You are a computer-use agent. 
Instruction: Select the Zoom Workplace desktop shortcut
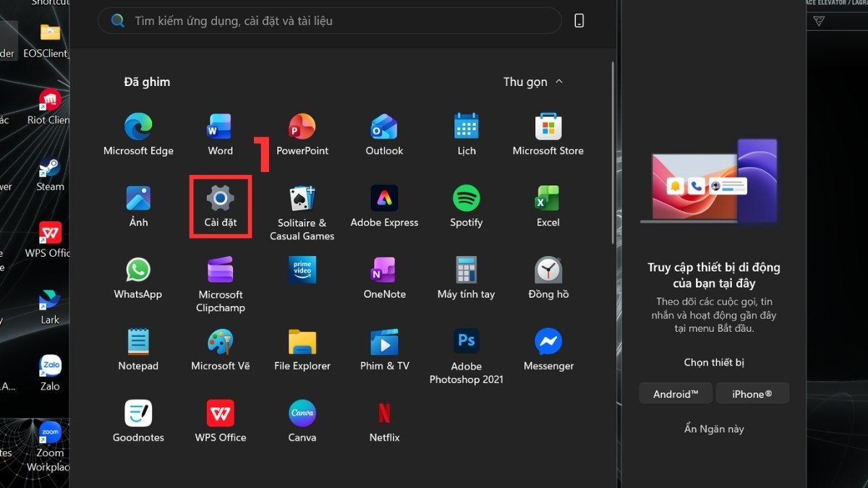pyautogui.click(x=48, y=447)
